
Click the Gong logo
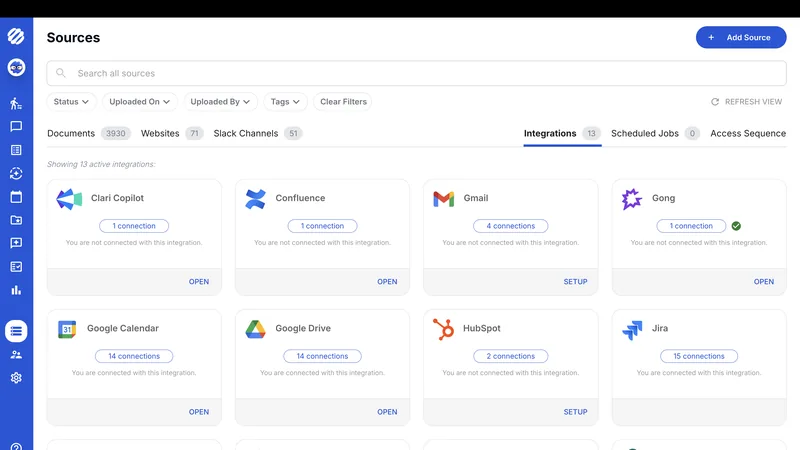[x=632, y=199]
